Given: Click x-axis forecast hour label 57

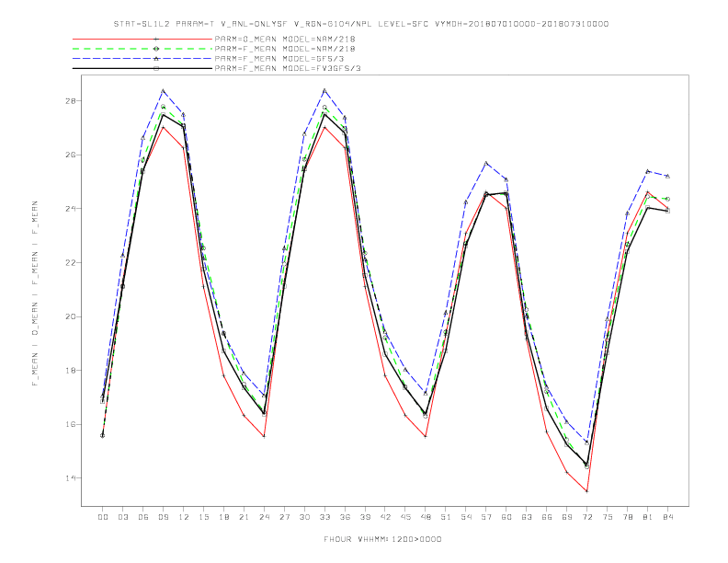Looking at the screenshot, I should point(486,517).
